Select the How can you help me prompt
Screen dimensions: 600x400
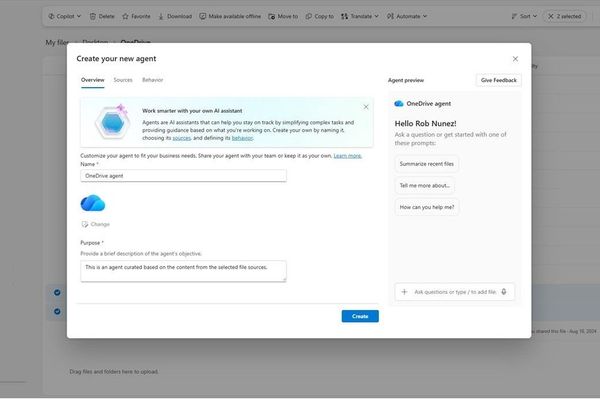pos(427,207)
